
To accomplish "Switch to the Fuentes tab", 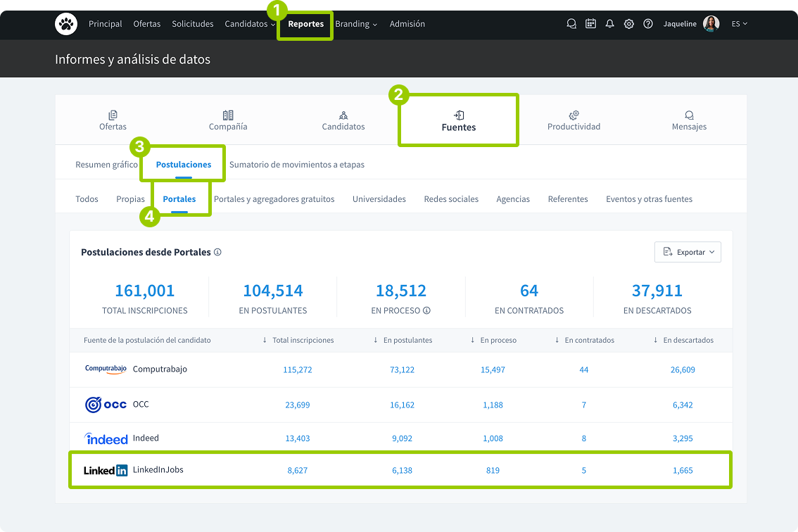I will click(x=458, y=120).
